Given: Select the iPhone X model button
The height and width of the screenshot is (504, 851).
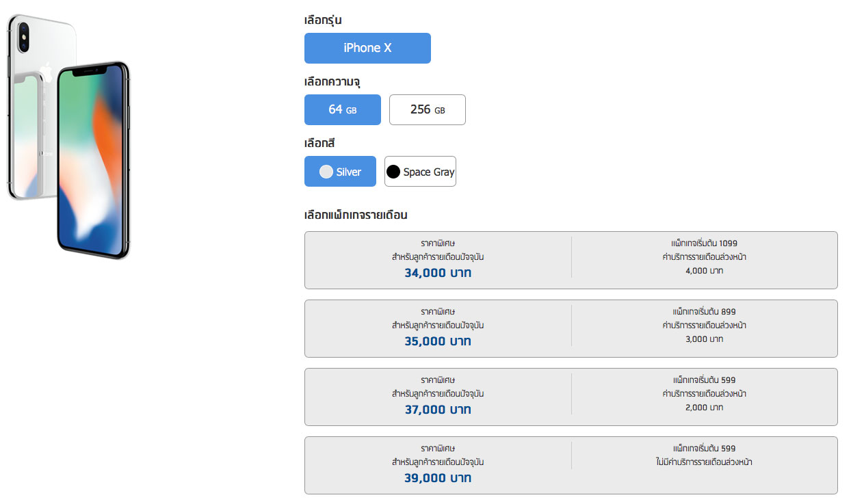Looking at the screenshot, I should 367,48.
